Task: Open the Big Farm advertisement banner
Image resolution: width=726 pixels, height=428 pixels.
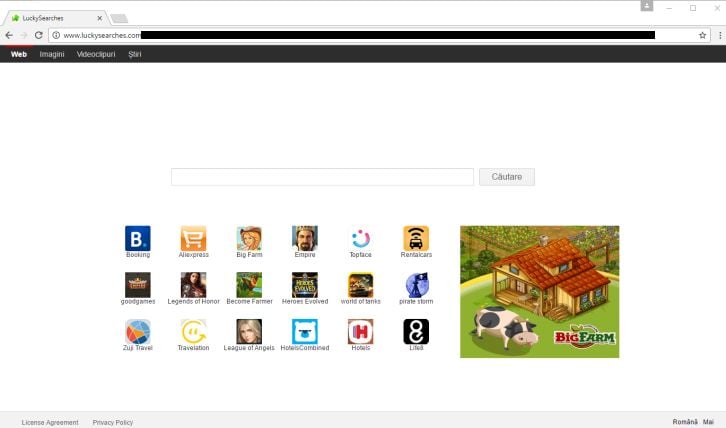Action: 539,292
